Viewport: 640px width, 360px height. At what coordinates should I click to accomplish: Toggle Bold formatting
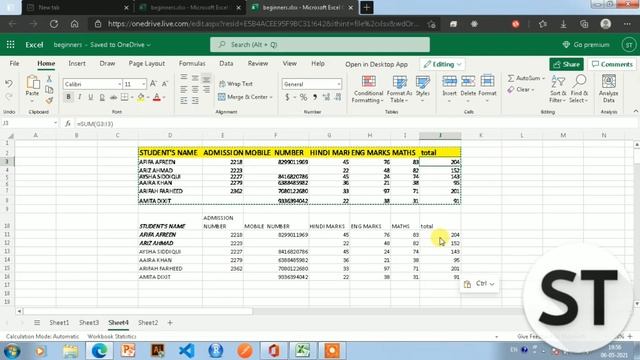tap(68, 97)
